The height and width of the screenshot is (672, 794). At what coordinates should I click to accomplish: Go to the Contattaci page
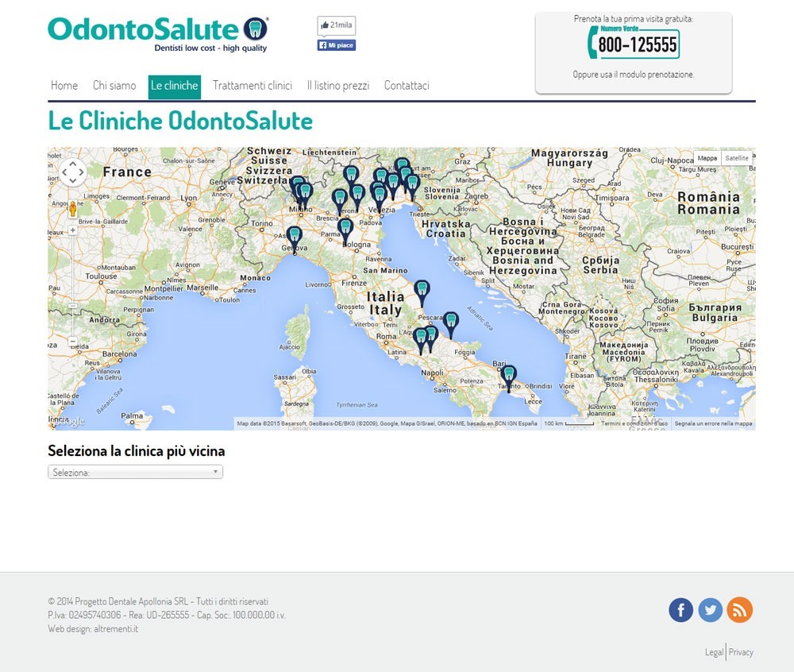point(407,86)
